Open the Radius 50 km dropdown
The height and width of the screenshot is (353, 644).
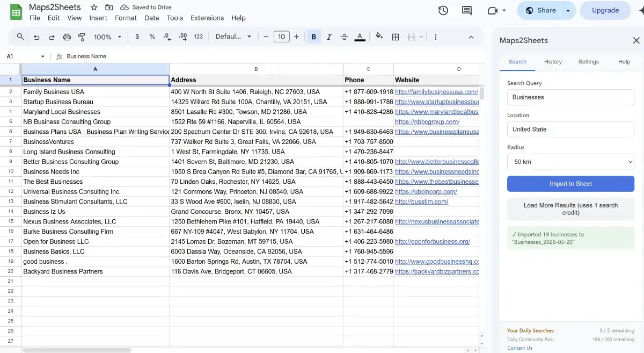[x=570, y=161]
